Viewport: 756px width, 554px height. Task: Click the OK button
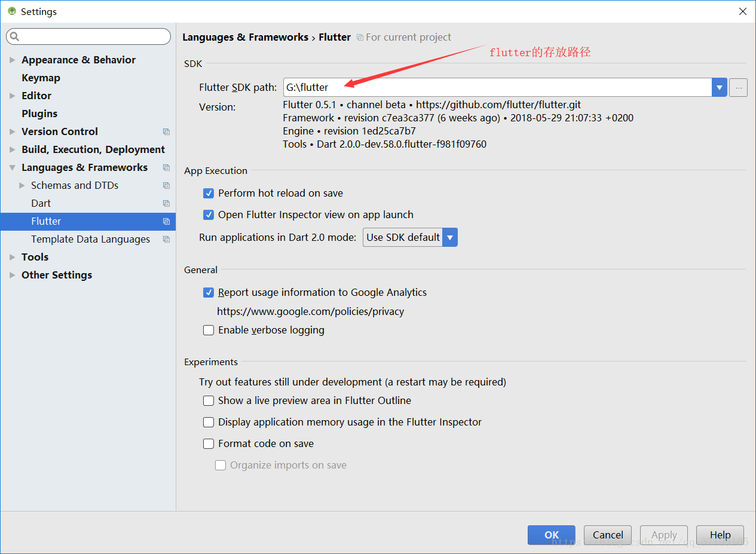coord(552,535)
